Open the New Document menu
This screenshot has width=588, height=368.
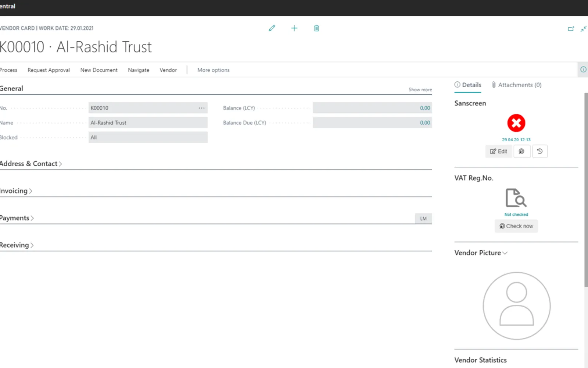pos(99,70)
